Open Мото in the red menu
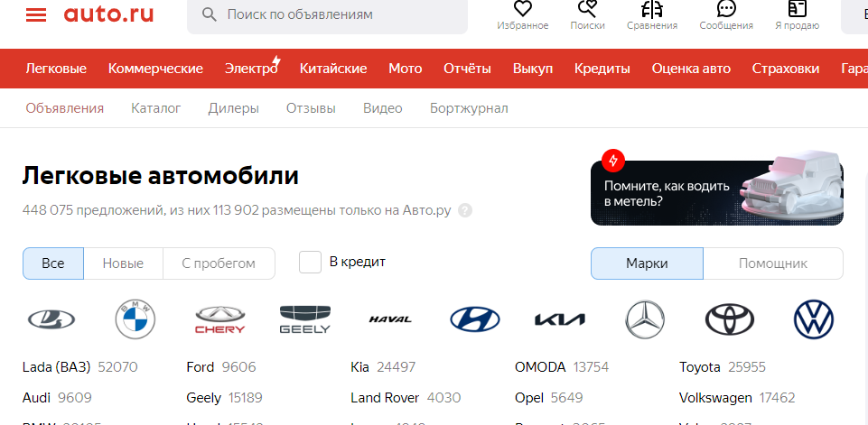 point(406,69)
